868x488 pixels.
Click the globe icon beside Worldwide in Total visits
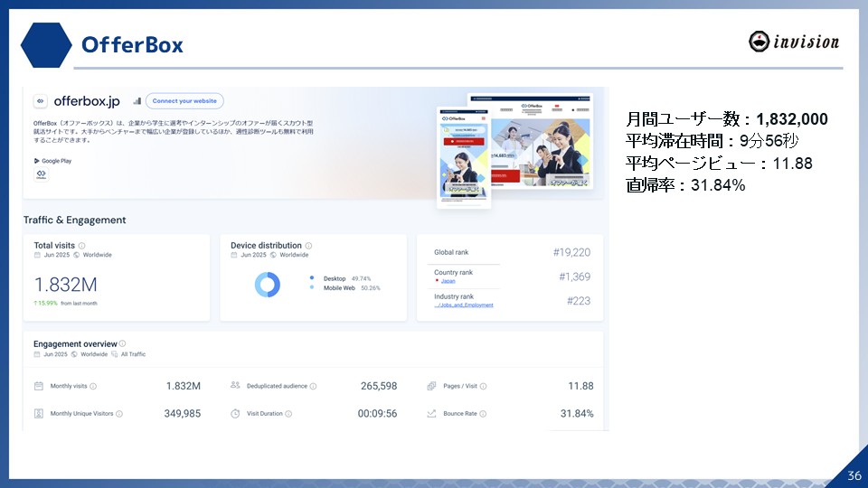(x=76, y=255)
